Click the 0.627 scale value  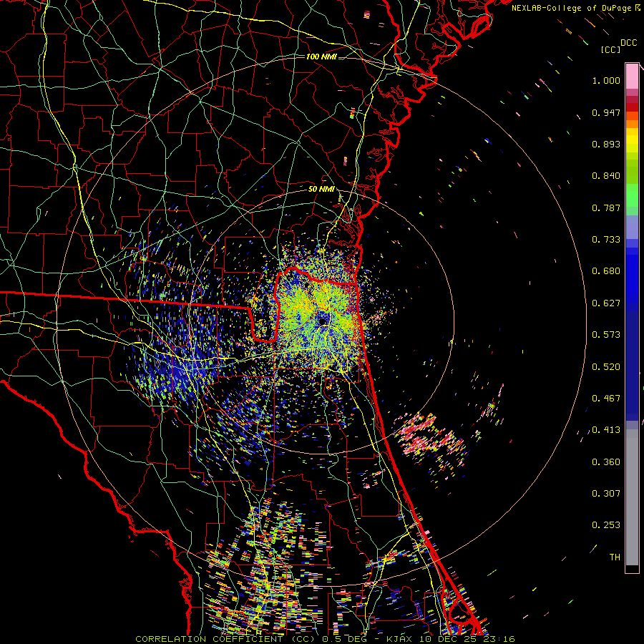point(606,303)
